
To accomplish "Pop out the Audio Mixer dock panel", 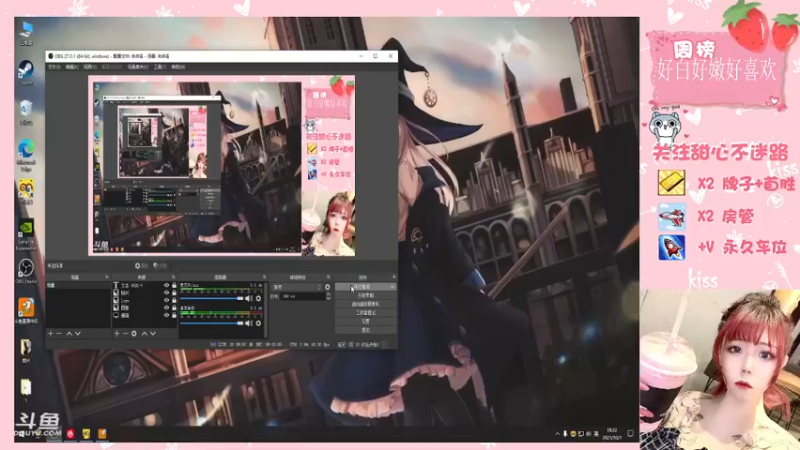I will [264, 277].
